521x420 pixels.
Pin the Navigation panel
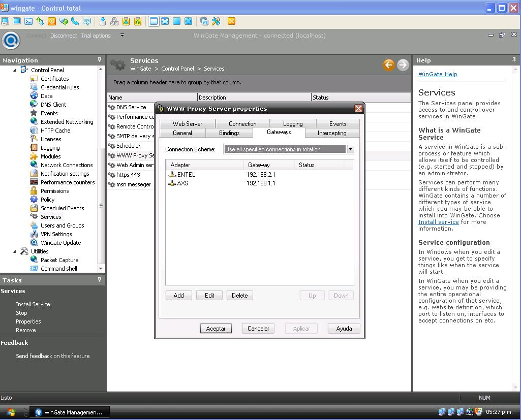[x=99, y=60]
